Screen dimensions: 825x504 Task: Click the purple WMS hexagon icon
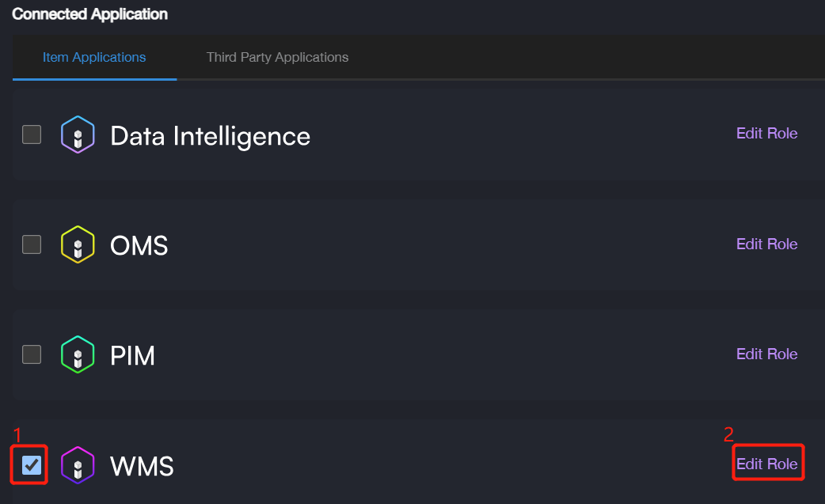point(78,465)
